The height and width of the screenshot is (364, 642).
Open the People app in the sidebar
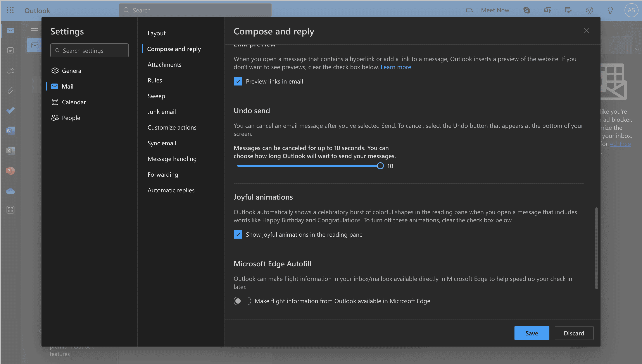tap(10, 70)
